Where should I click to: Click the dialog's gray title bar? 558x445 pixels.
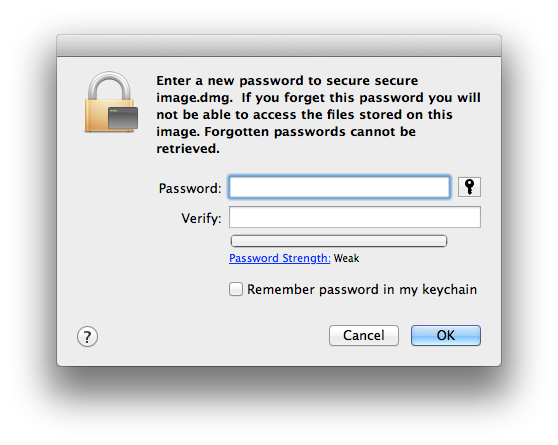(279, 46)
